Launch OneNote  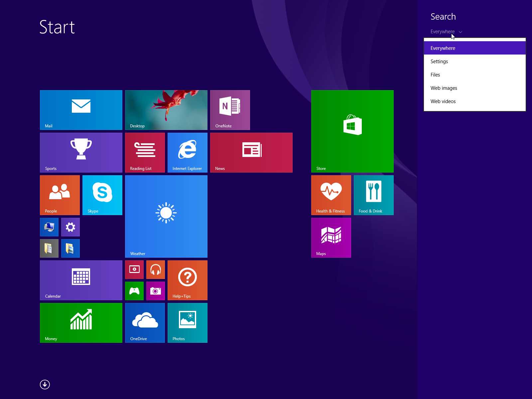click(230, 110)
